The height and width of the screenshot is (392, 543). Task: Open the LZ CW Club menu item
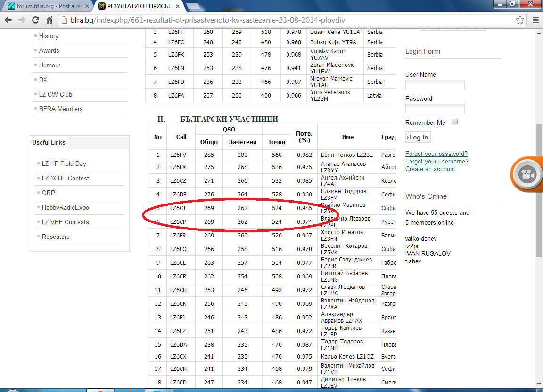(56, 94)
